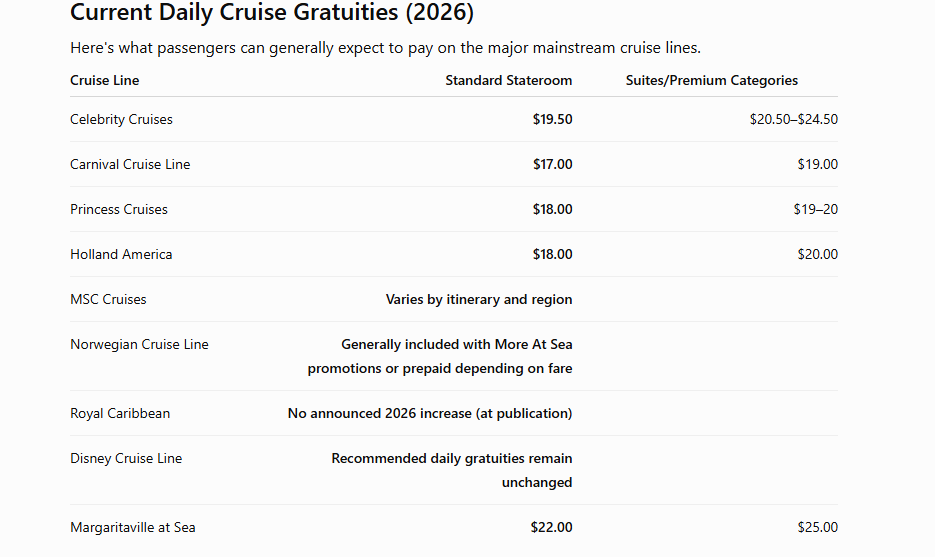The width and height of the screenshot is (935, 557).
Task: Click Princess Cruises in the table
Action: [119, 209]
